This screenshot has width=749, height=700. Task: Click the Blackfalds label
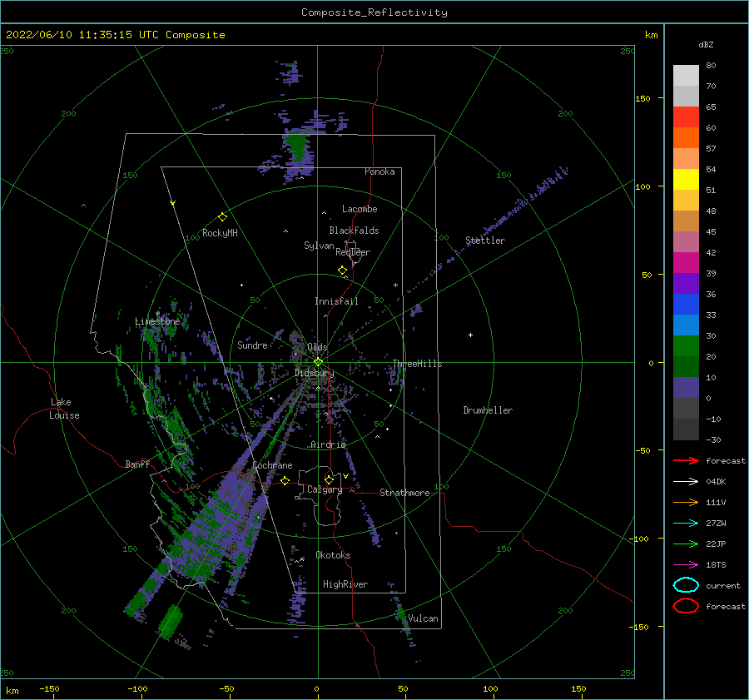tap(354, 231)
